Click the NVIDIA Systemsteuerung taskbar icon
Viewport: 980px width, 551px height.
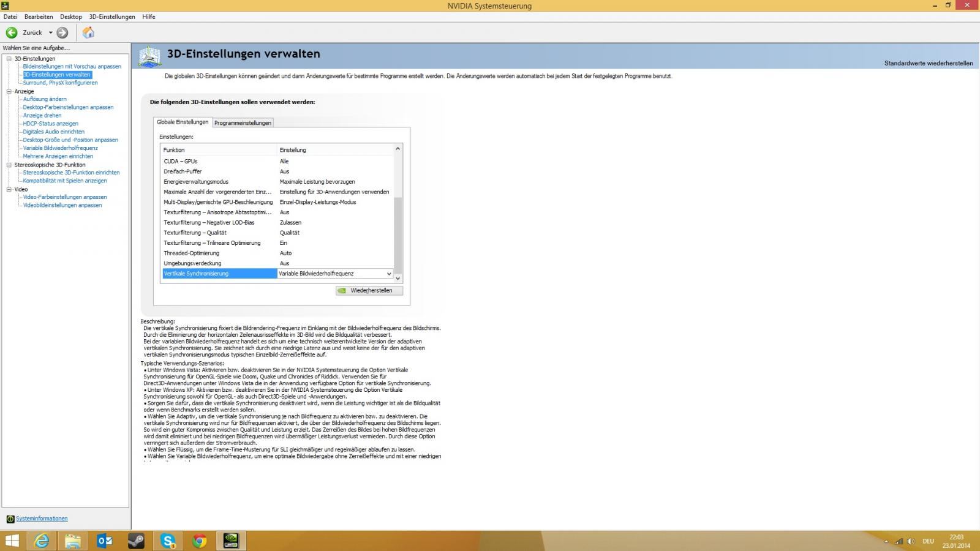[231, 541]
